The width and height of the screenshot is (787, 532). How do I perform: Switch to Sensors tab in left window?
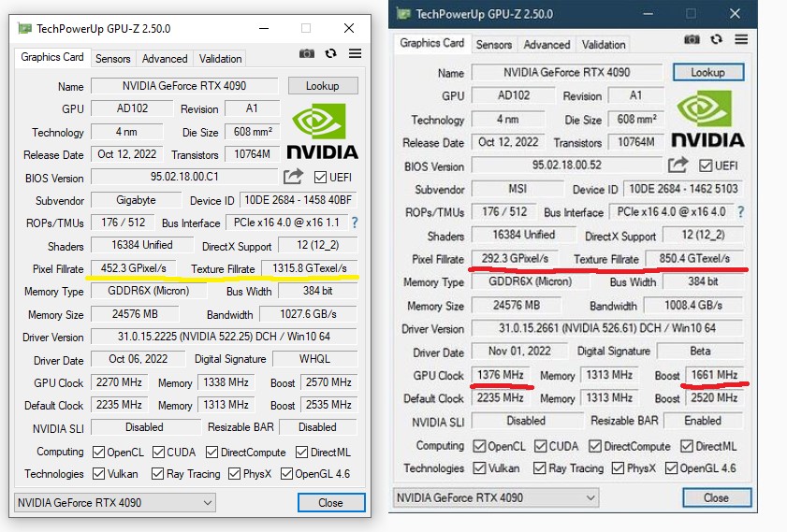113,59
